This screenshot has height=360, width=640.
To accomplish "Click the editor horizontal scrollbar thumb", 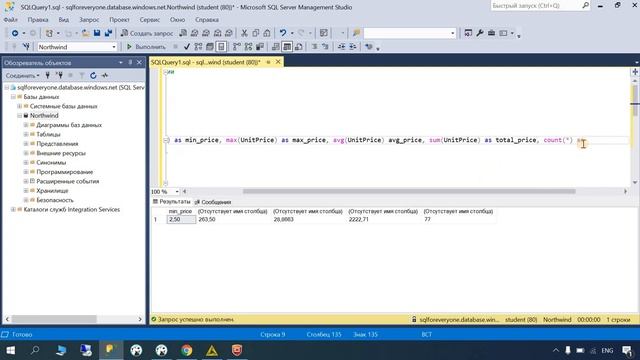I will click(x=409, y=191).
